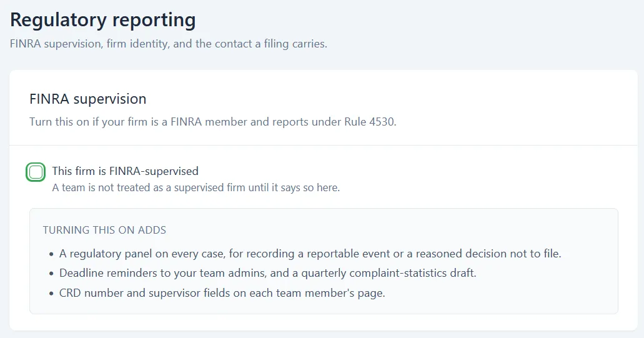This screenshot has width=644, height=338.
Task: Click the 'Deadline reminders to your team admins' bullet
Action: point(268,273)
